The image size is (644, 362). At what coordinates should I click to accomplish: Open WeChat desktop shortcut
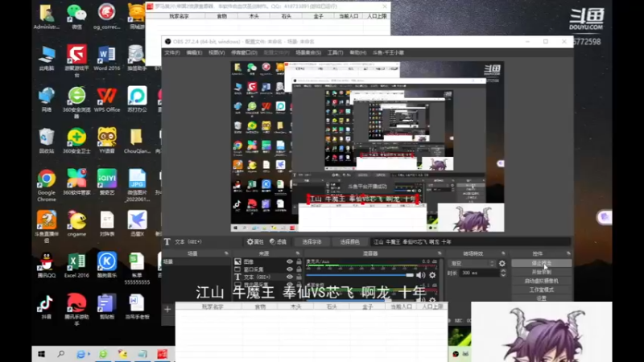click(76, 17)
